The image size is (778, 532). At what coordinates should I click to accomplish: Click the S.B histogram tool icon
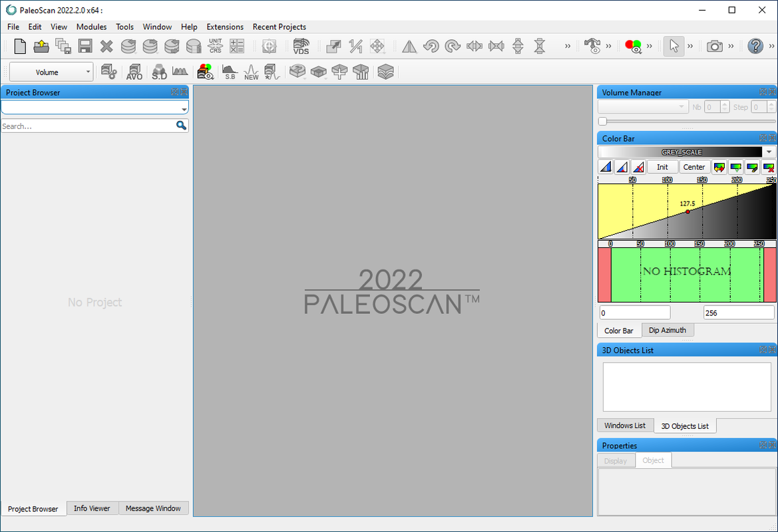[x=230, y=72]
